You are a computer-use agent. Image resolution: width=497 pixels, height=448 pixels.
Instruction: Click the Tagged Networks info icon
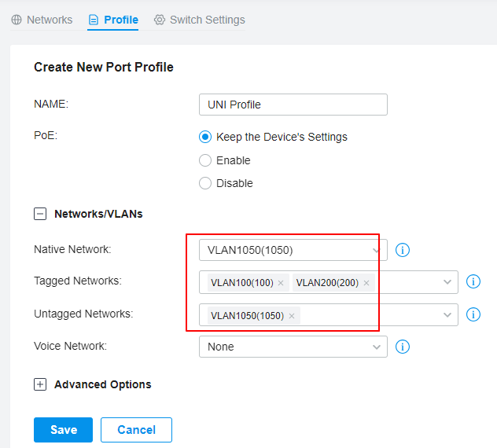(x=473, y=281)
